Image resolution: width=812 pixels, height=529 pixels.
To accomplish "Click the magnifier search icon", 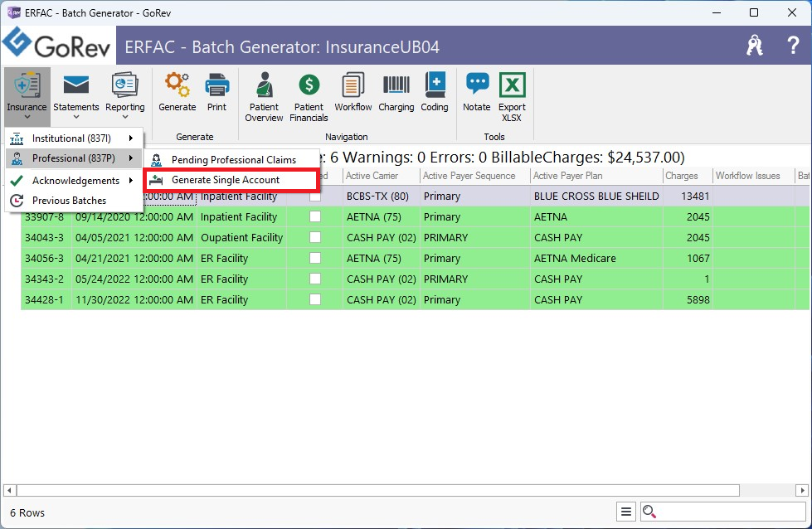I will 649,512.
